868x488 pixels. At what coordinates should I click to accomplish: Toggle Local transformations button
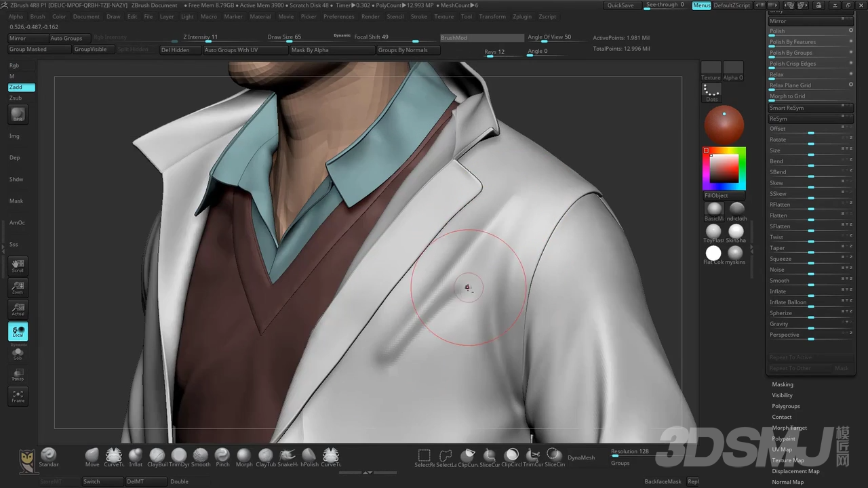pyautogui.click(x=18, y=331)
